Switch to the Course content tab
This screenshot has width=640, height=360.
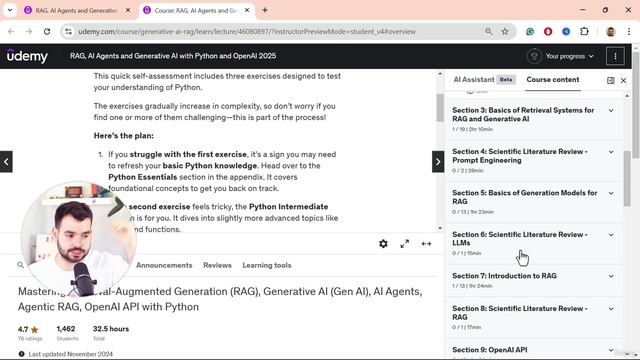point(553,80)
